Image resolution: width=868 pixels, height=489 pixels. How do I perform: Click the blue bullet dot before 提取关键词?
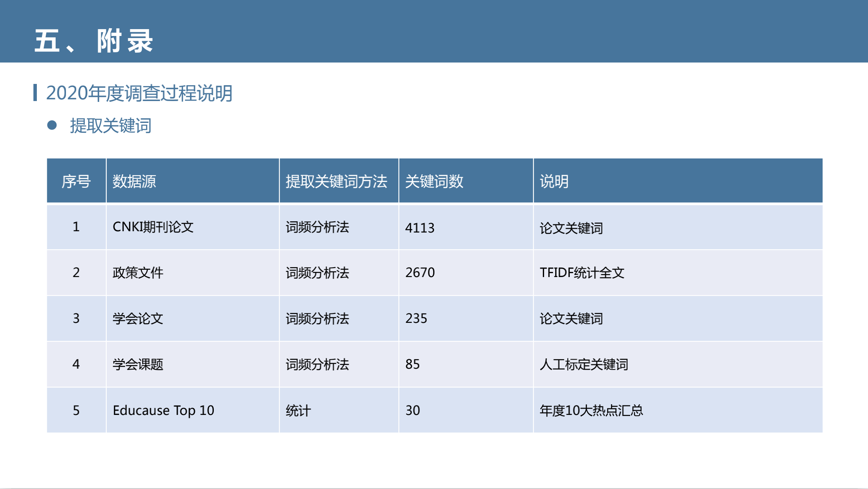pyautogui.click(x=52, y=125)
